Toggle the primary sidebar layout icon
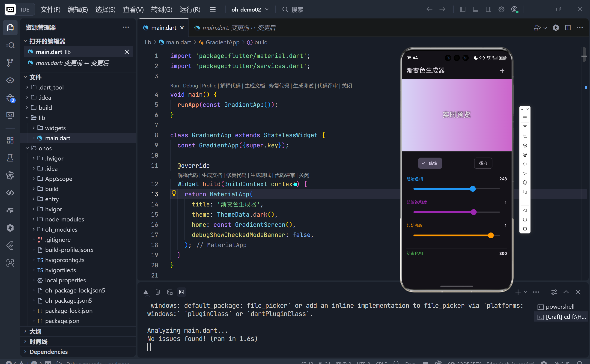The width and height of the screenshot is (590, 364). point(462,9)
